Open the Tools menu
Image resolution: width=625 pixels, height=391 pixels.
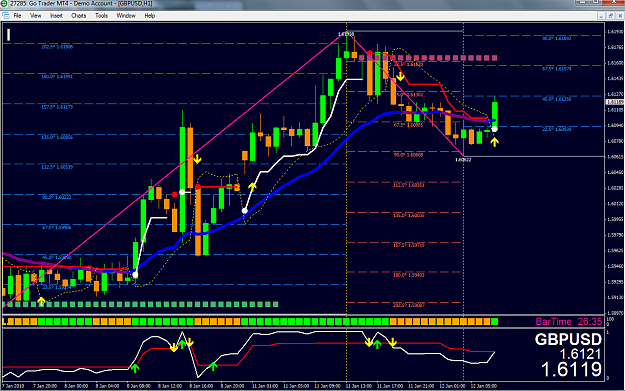(101, 16)
